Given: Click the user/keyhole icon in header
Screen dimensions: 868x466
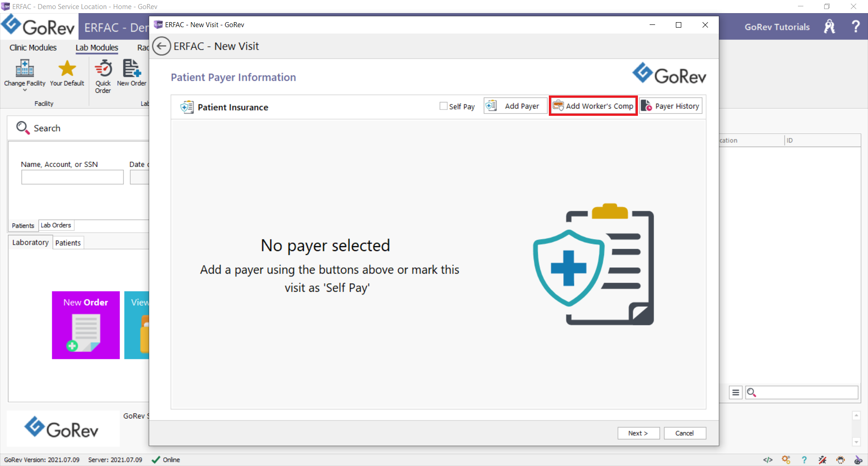Looking at the screenshot, I should pyautogui.click(x=830, y=27).
